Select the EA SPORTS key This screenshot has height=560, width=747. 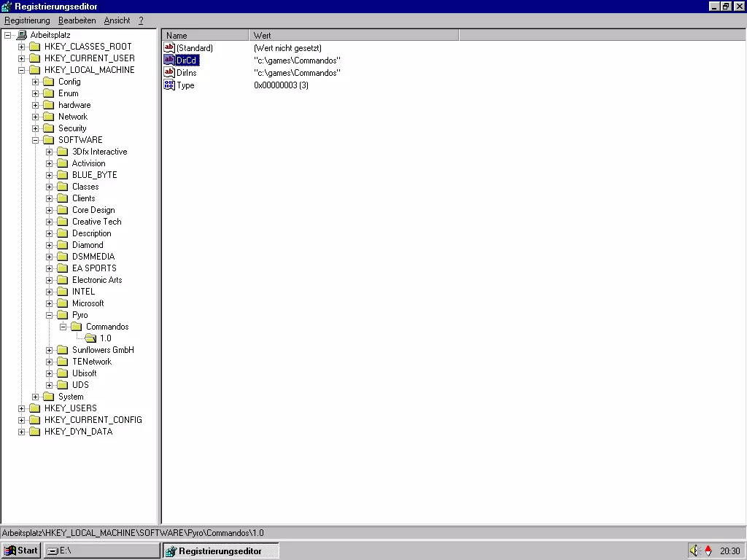tap(94, 268)
